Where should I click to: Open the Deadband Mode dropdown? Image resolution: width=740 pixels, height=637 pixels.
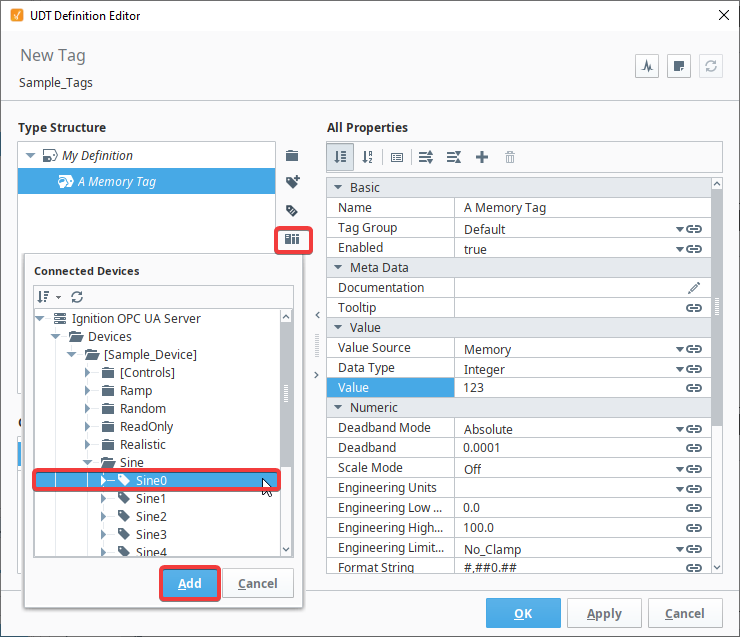coord(680,429)
